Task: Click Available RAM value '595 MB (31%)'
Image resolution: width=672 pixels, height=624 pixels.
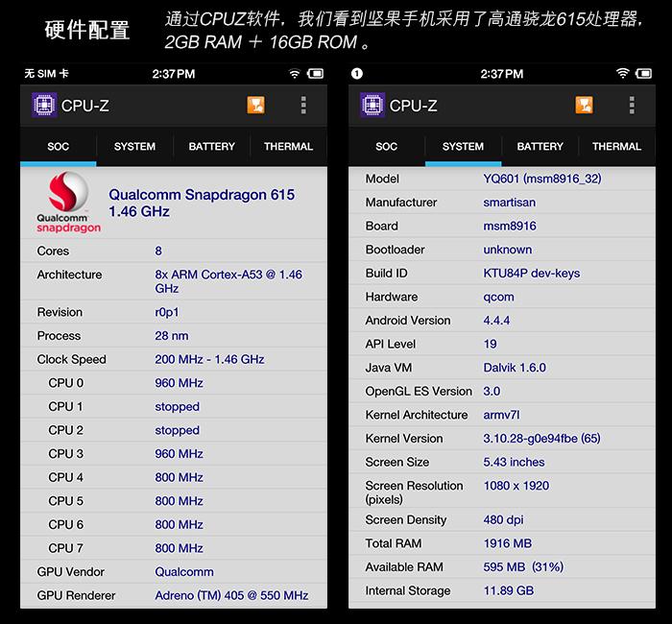Action: (x=523, y=567)
